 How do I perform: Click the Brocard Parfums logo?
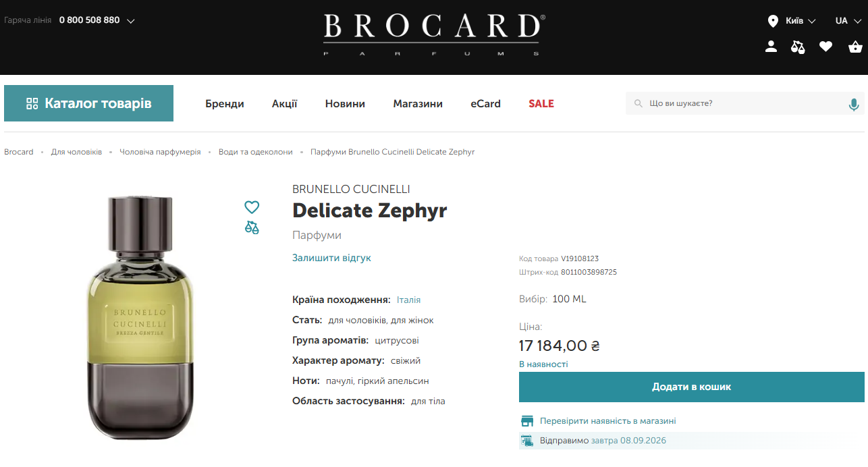434,35
